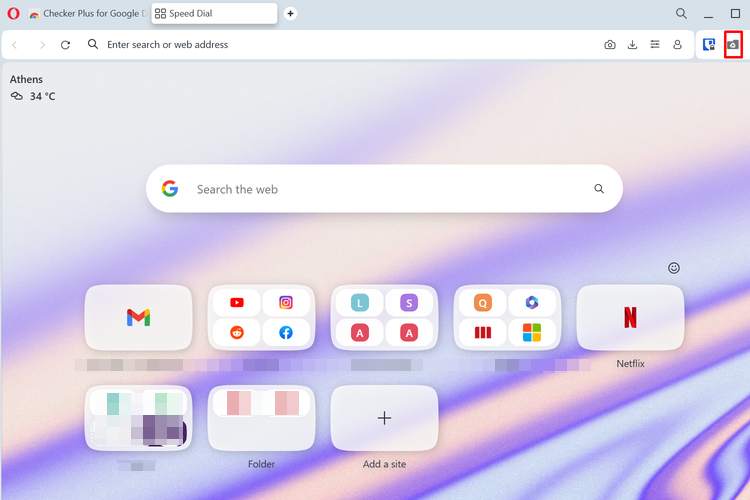Open the Microsoft four-squares logo tile
750x500 pixels.
[x=531, y=332]
